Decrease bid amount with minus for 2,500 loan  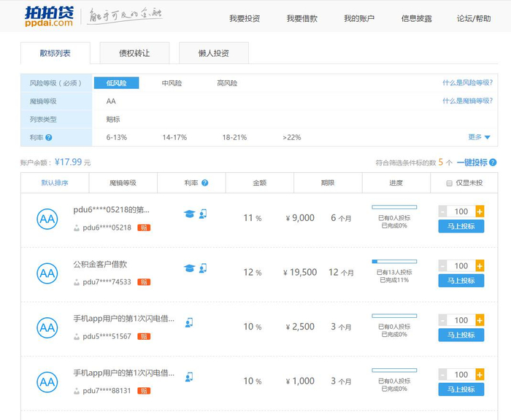[x=442, y=320]
